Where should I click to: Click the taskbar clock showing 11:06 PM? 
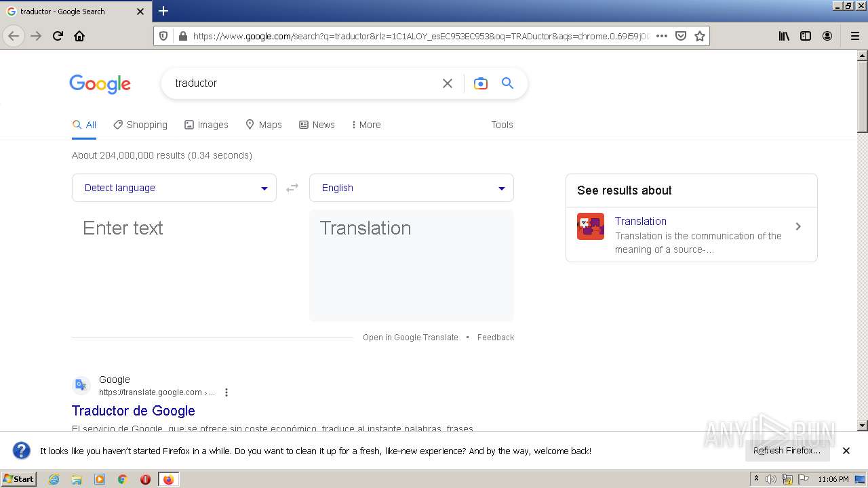833,479
